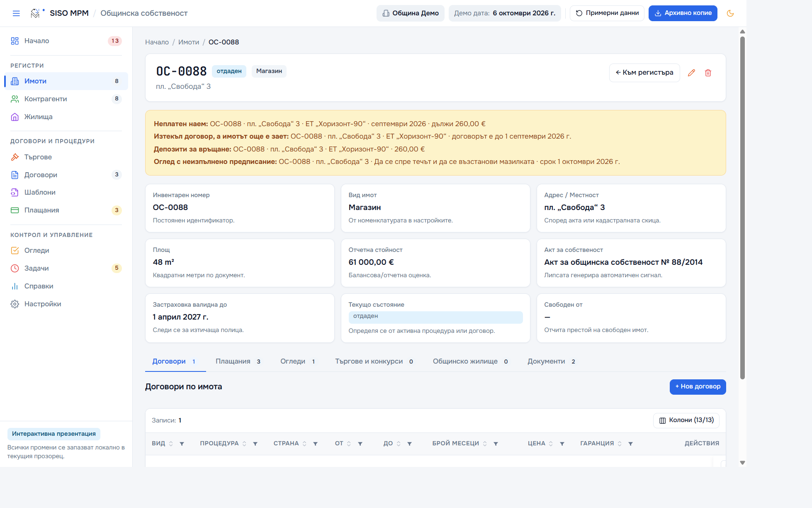Toggle the hamburger sidebar menu
Screen dimensions: 812x508
[x=16, y=13]
